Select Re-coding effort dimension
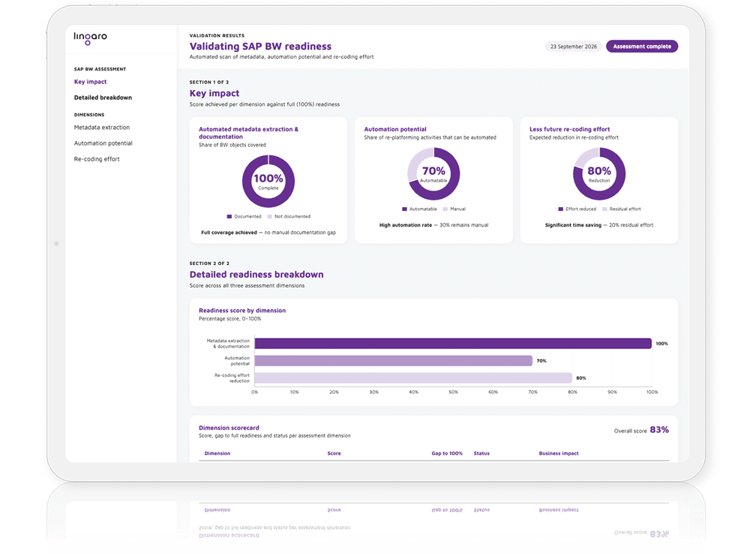756x554 pixels. click(x=97, y=159)
